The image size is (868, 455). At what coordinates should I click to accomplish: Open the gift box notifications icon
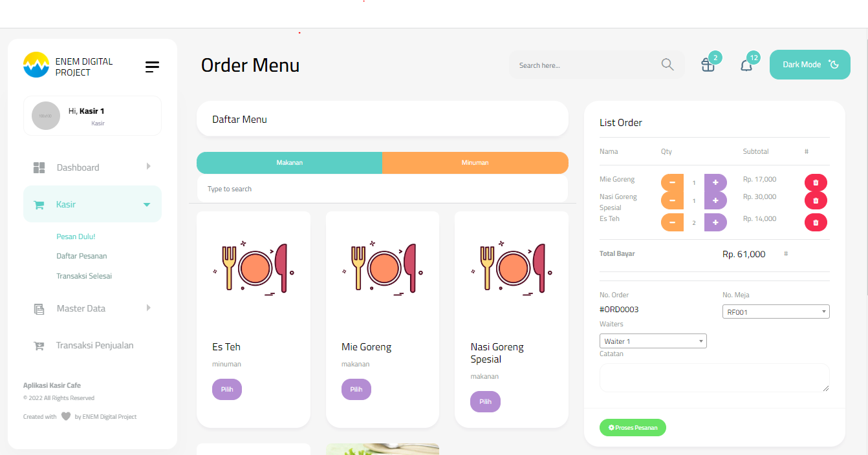click(x=708, y=65)
